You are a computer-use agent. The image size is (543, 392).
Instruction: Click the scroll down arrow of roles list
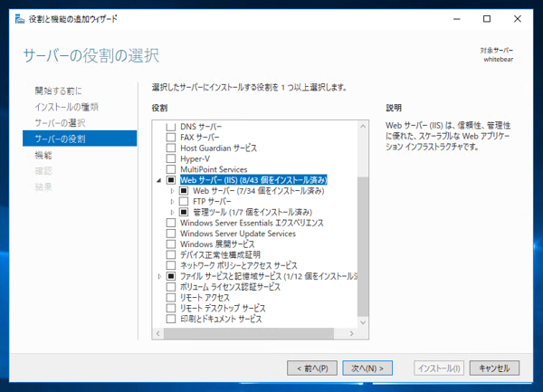point(363,322)
